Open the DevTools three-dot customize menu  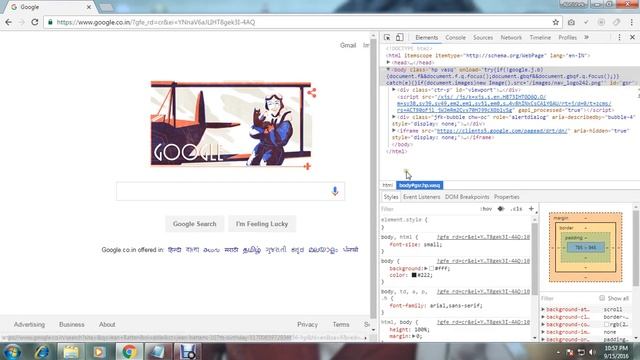619,37
